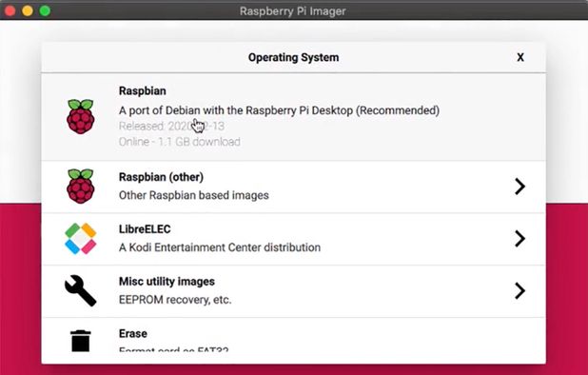Close the Operating System dialog with X
Image resolution: width=588 pixels, height=375 pixels.
520,57
